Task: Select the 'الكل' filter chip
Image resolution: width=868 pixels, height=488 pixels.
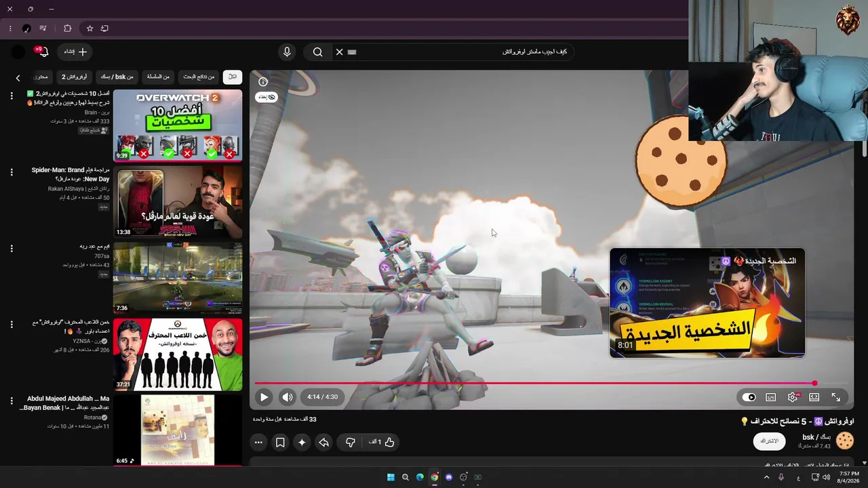Action: pyautogui.click(x=233, y=77)
